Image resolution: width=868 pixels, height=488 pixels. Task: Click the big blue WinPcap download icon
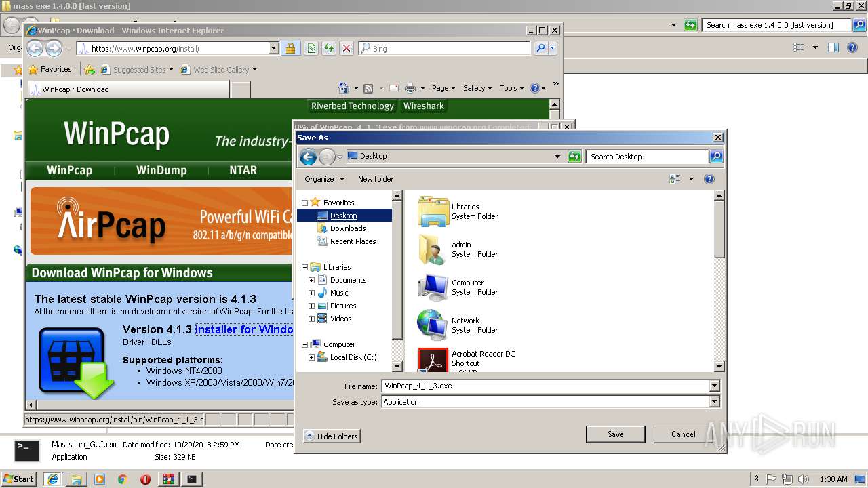point(75,362)
